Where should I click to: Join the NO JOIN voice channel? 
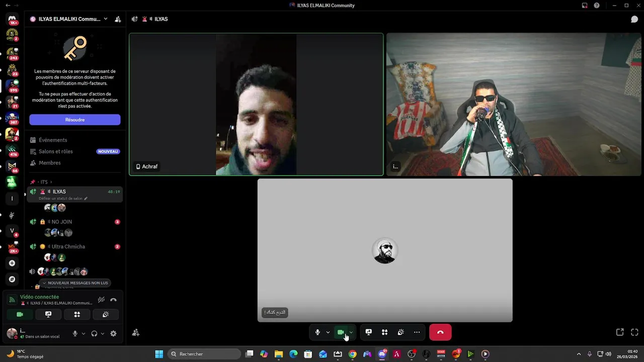(x=75, y=222)
